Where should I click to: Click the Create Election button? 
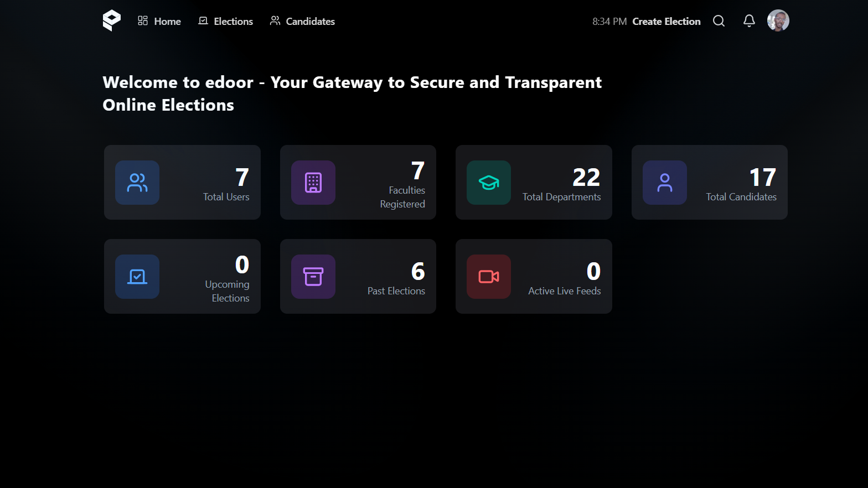tap(666, 22)
